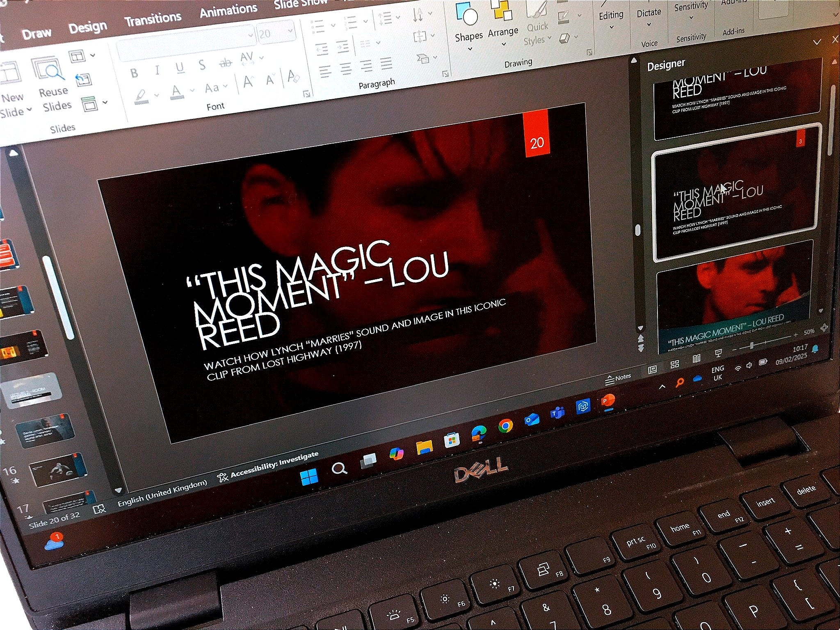The height and width of the screenshot is (630, 840).
Task: Toggle align right in Paragraph group
Action: click(x=366, y=66)
